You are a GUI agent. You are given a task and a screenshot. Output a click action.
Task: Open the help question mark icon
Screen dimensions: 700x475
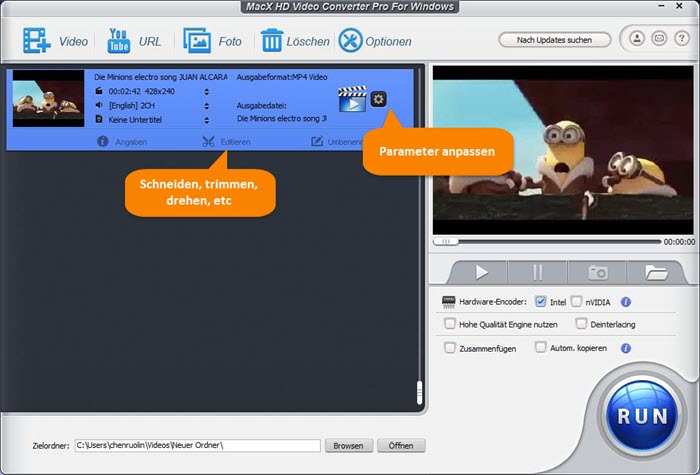click(682, 38)
